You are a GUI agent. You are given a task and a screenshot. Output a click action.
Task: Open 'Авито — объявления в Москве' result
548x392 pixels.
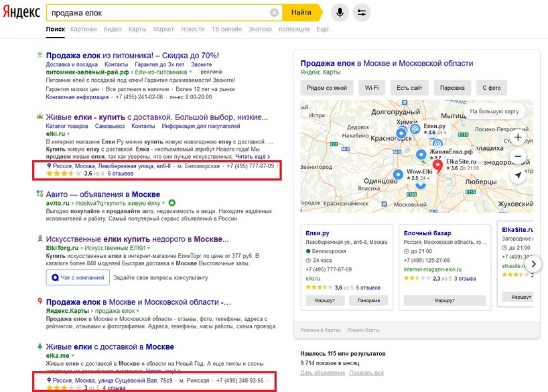103,194
